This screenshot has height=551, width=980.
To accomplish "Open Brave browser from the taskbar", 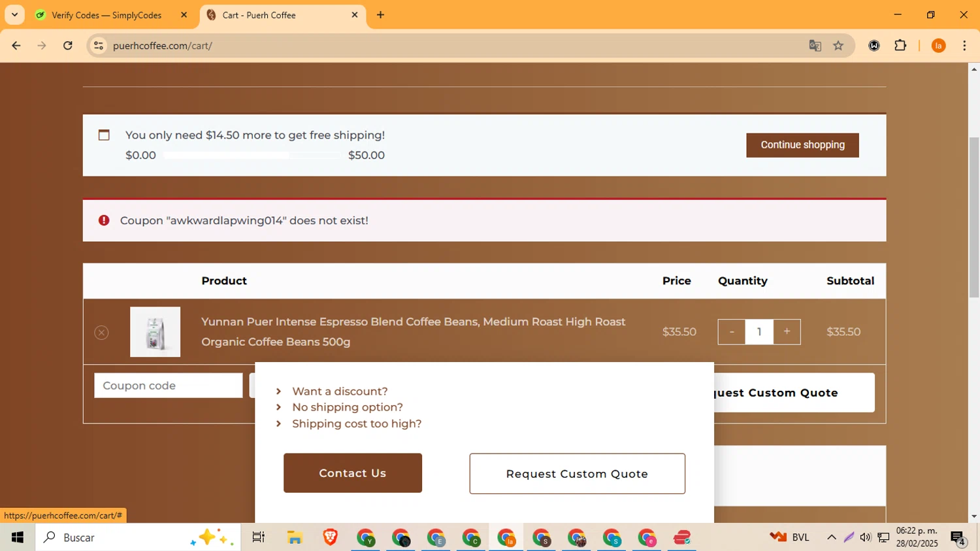I will pyautogui.click(x=330, y=537).
